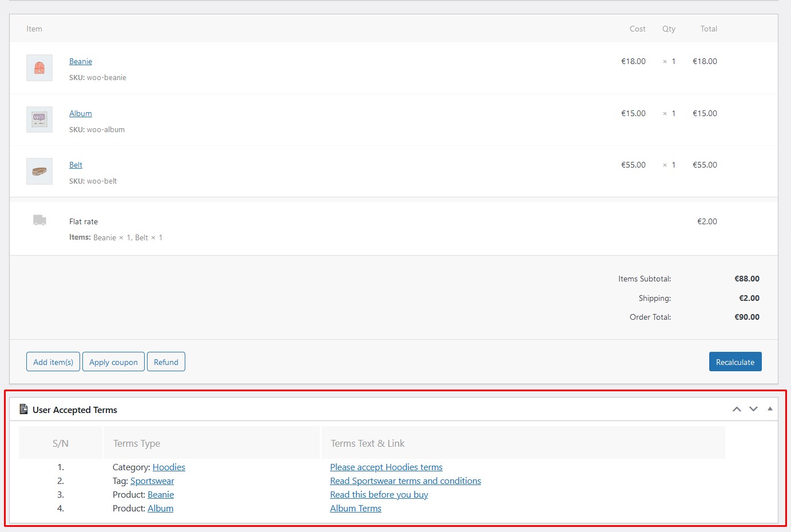Move User Accepted Terms panel up
791x532 pixels.
pyautogui.click(x=737, y=409)
